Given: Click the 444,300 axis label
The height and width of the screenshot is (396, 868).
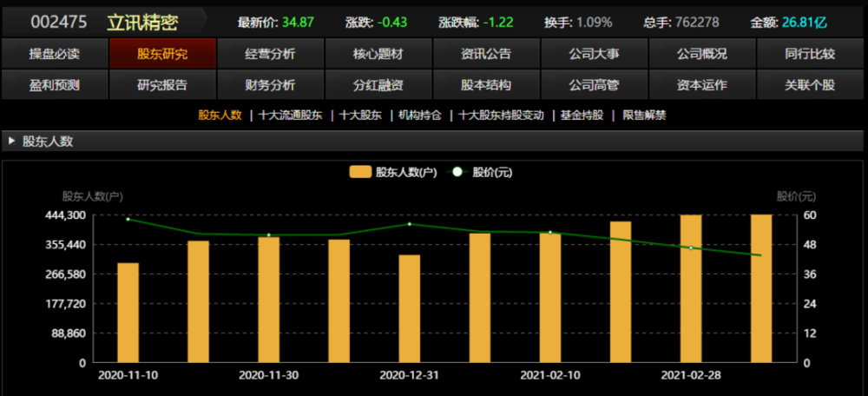Looking at the screenshot, I should click(x=67, y=214).
